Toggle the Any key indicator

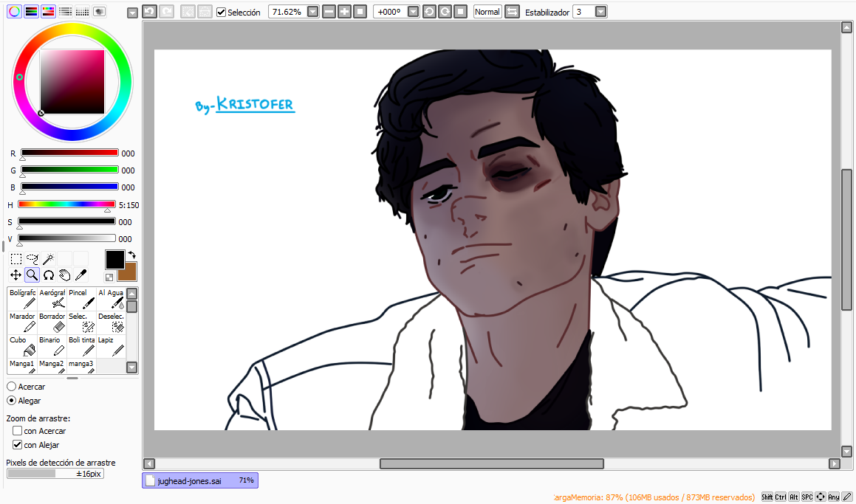[834, 497]
